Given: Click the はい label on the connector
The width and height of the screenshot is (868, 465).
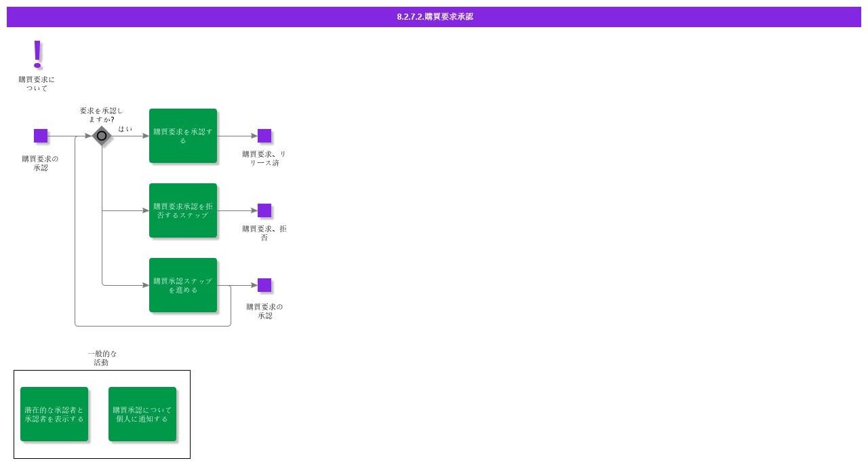Looking at the screenshot, I should point(125,129).
